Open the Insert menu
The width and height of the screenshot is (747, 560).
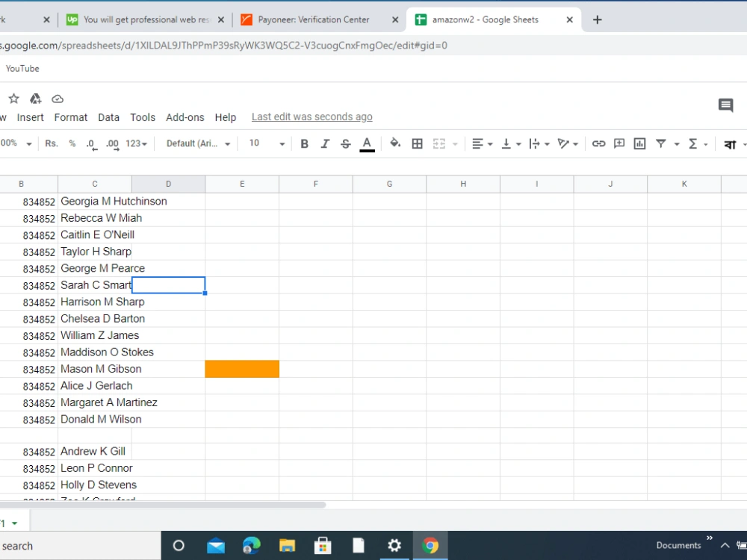click(x=30, y=117)
